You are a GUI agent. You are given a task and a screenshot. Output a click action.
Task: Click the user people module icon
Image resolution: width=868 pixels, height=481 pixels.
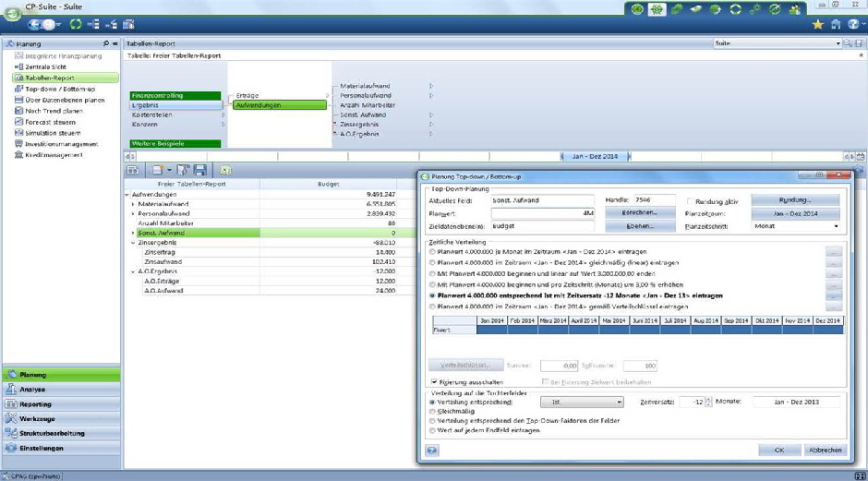point(795,9)
